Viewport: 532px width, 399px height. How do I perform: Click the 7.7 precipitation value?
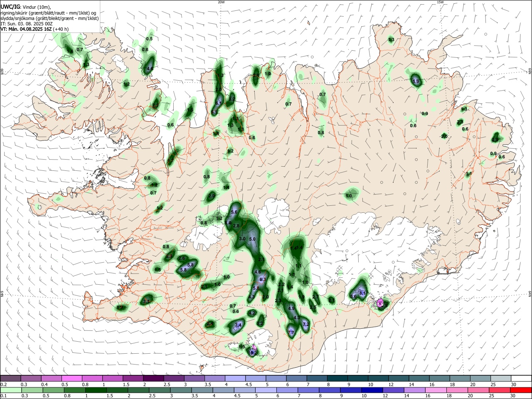point(291,332)
